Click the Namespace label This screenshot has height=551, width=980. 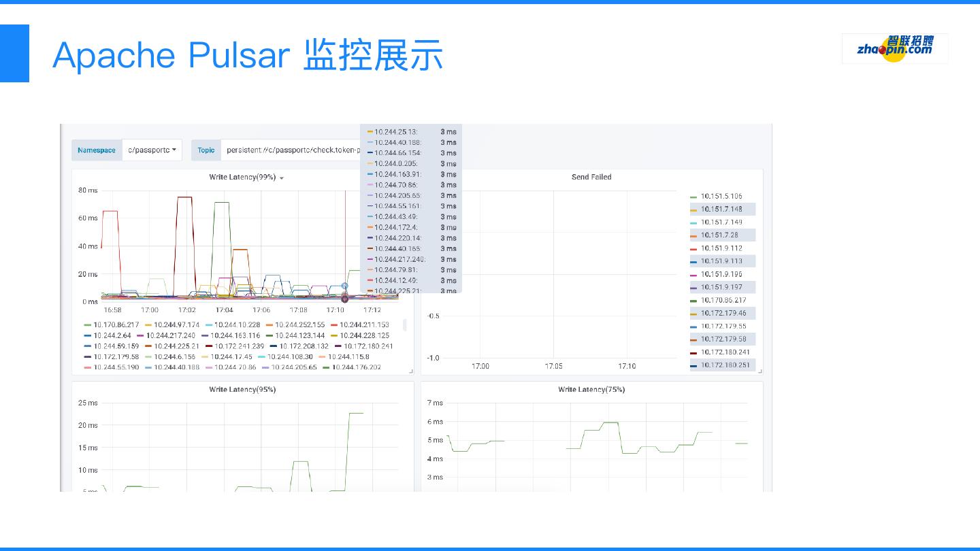[97, 150]
